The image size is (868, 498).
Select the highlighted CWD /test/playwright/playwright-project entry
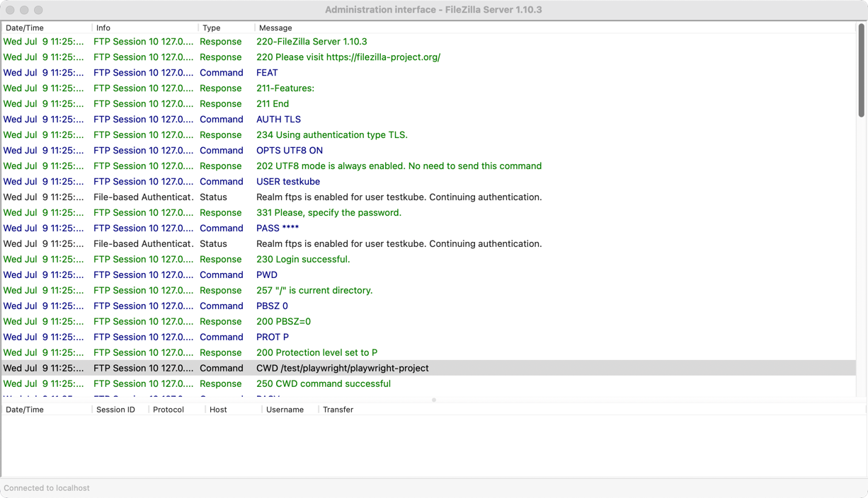[343, 368]
